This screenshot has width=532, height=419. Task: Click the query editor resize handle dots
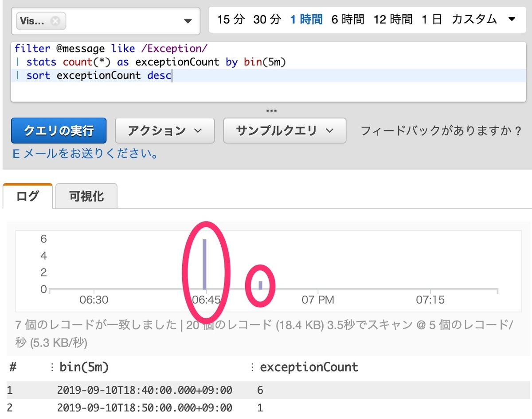pyautogui.click(x=271, y=110)
